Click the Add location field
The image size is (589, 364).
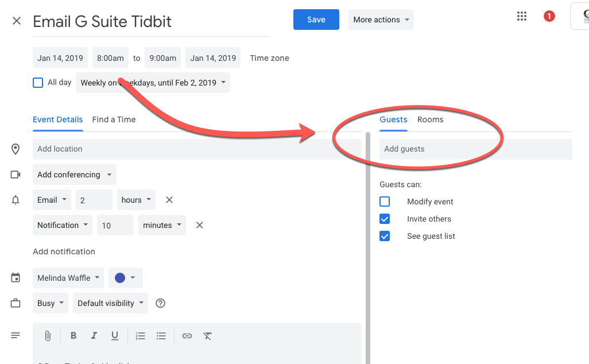[x=197, y=149]
